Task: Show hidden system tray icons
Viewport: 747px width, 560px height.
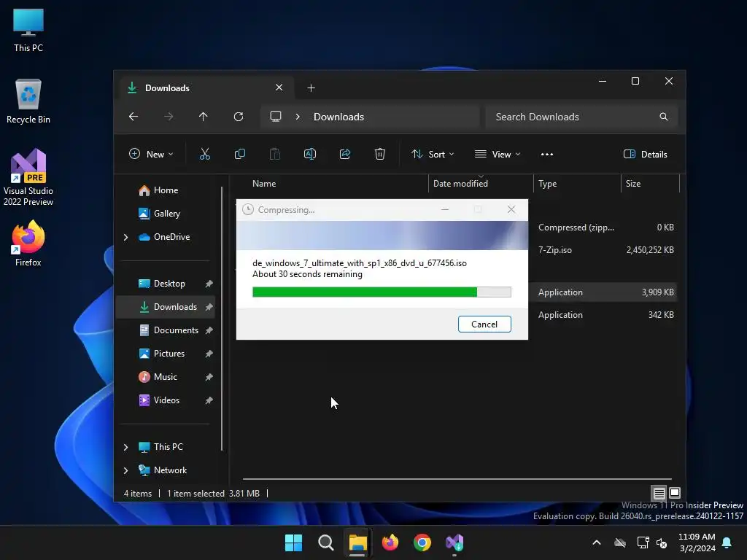Action: coord(597,542)
